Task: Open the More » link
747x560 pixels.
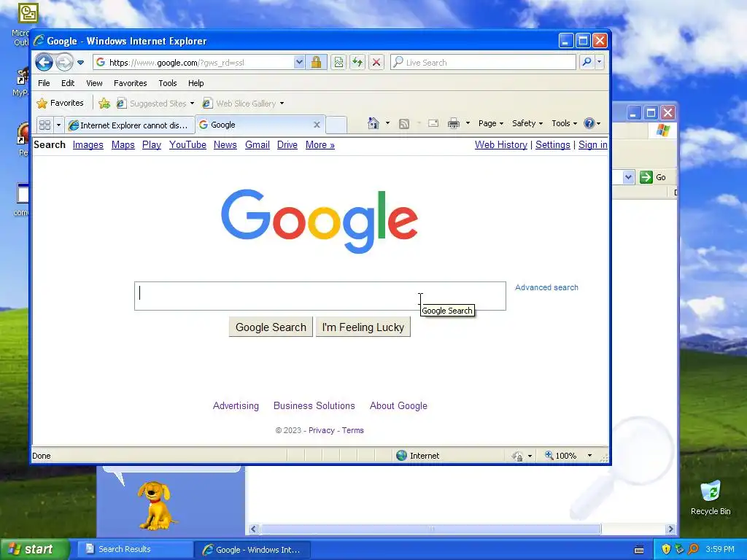Action: (320, 145)
